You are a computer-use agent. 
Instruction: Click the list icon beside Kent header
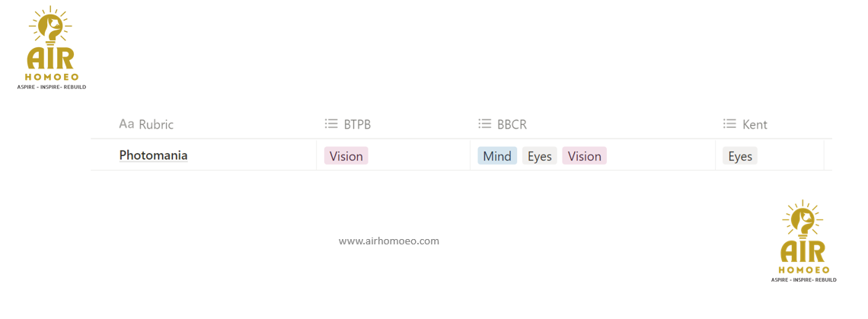729,124
